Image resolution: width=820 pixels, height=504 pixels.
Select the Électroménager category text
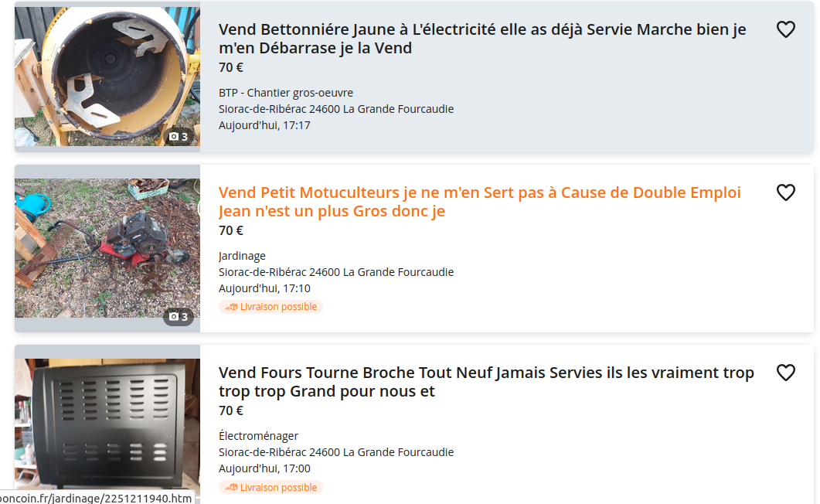click(258, 435)
